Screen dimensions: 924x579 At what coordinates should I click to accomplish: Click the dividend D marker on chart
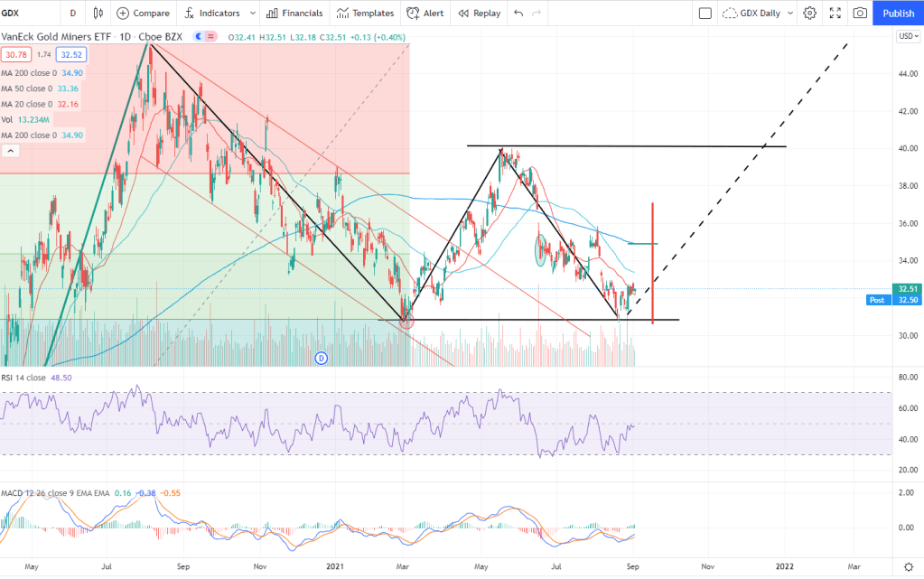(321, 359)
